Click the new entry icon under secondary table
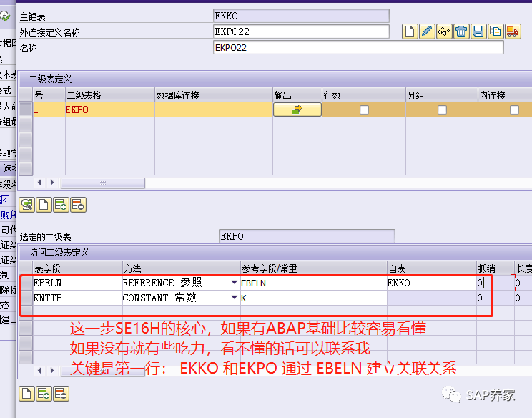The image size is (532, 418). point(44,205)
